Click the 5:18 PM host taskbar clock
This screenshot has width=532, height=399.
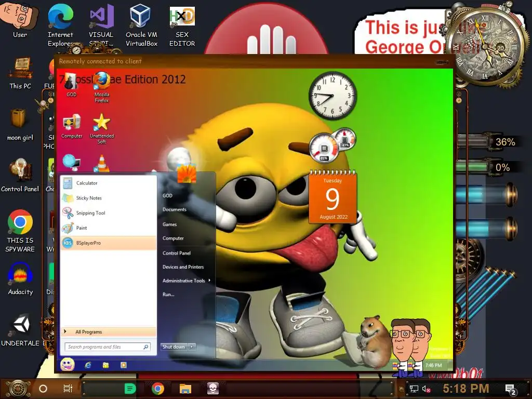466,389
